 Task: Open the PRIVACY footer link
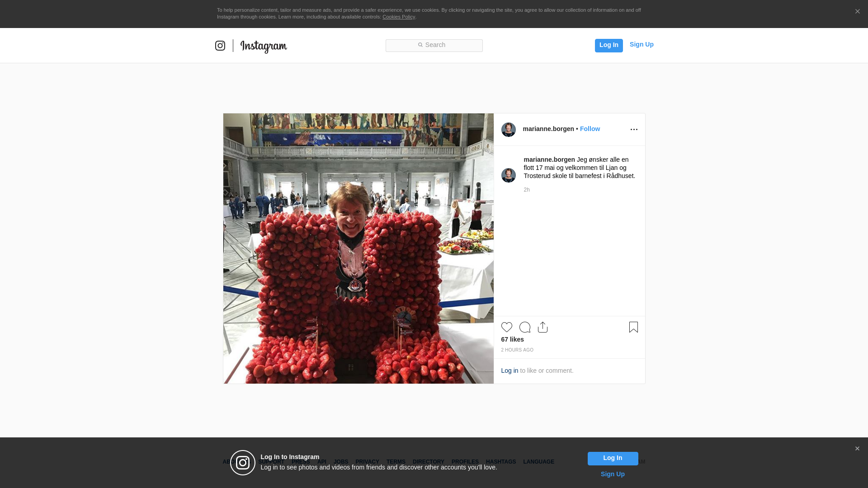click(367, 462)
